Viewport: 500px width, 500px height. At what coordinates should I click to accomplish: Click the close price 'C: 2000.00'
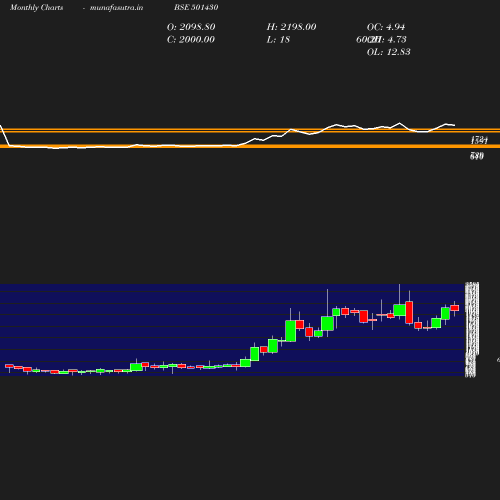coord(191,39)
